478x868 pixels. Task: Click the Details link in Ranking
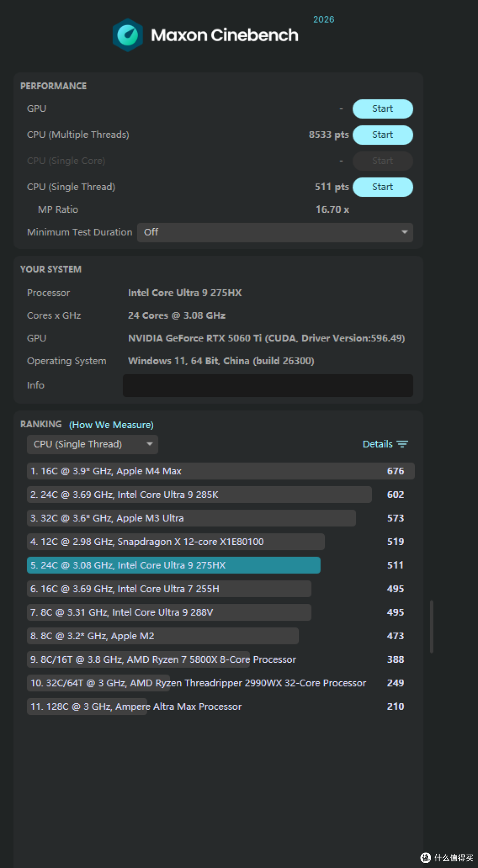tap(378, 444)
